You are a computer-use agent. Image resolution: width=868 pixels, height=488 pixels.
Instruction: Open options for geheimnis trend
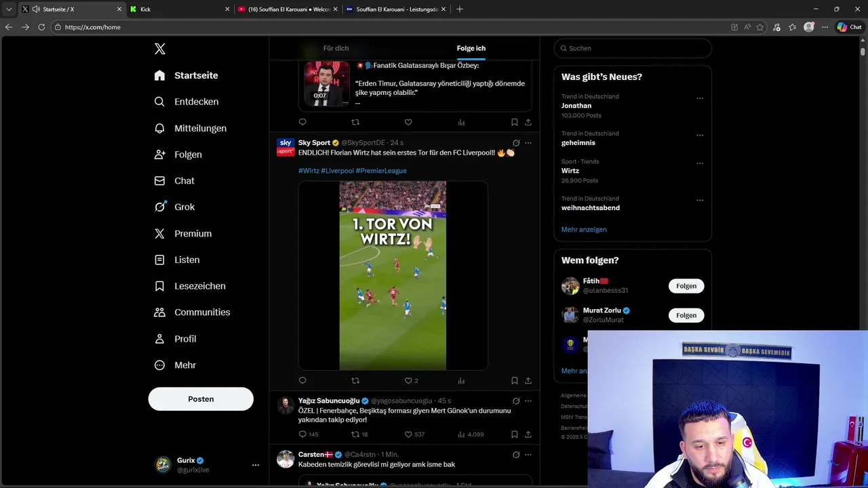click(700, 135)
